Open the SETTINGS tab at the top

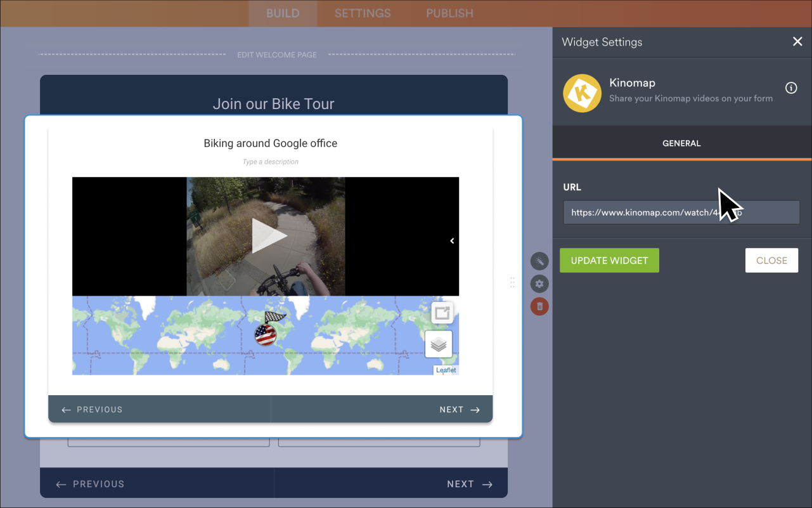362,13
